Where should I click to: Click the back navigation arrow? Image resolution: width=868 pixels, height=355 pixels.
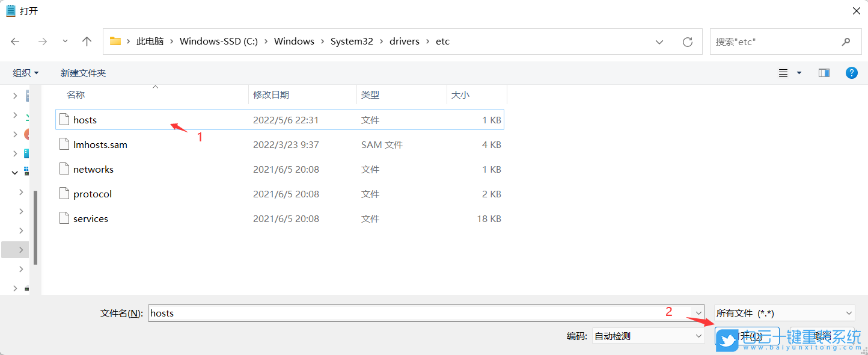coord(16,41)
